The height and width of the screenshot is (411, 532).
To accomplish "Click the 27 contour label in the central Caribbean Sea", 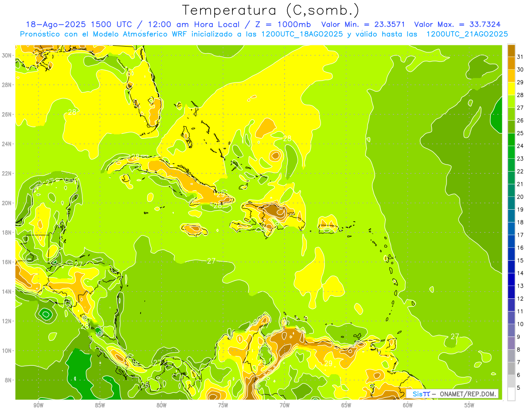I will [x=211, y=261].
